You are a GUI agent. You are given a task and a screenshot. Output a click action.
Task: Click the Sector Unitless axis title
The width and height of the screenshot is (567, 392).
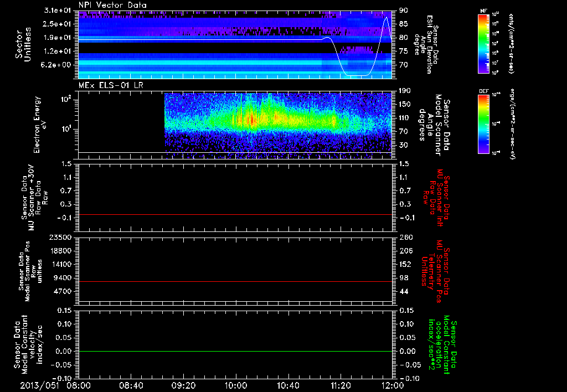coord(23,44)
